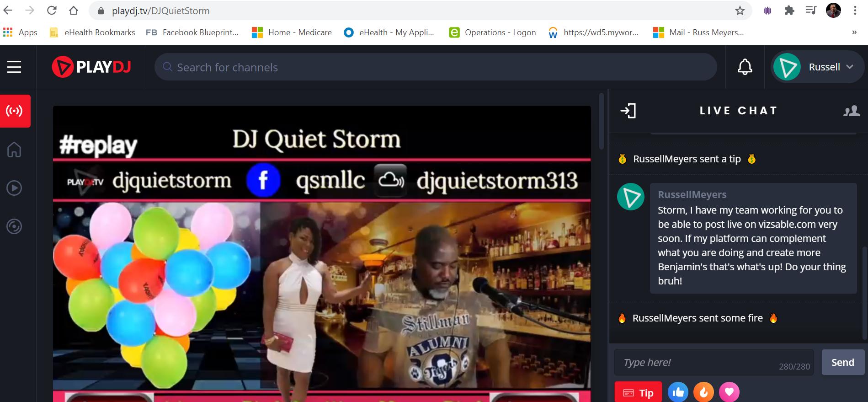Click the PlayDJ logo

pos(91,67)
